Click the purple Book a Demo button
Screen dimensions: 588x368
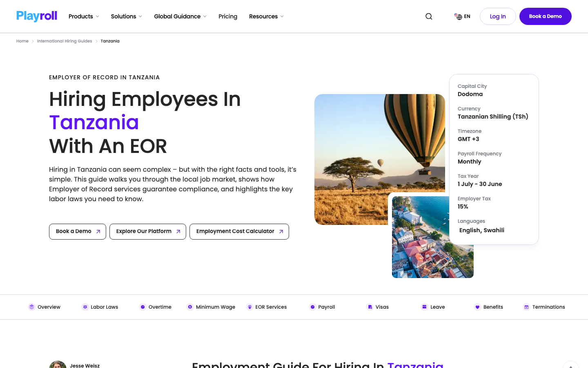pos(546,16)
